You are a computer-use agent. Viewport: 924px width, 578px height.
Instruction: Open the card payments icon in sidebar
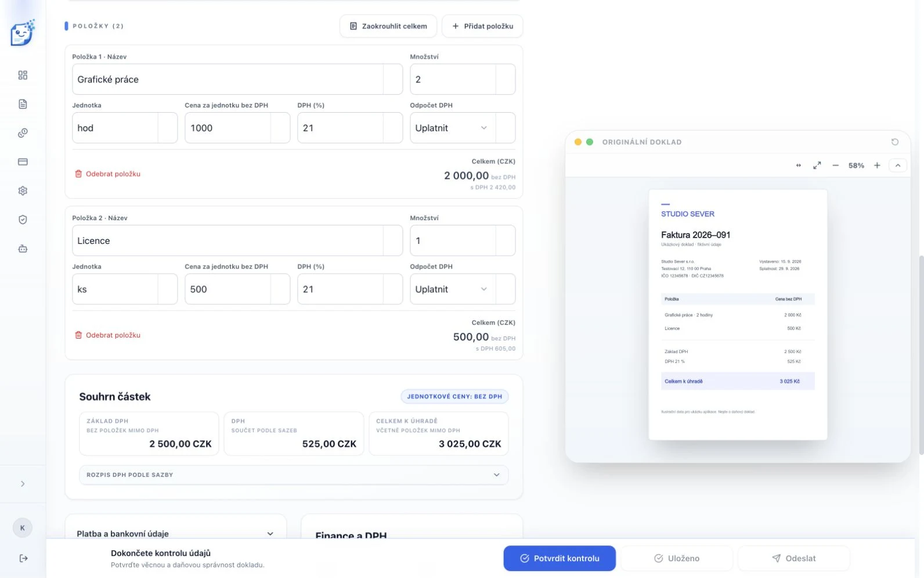coord(23,161)
